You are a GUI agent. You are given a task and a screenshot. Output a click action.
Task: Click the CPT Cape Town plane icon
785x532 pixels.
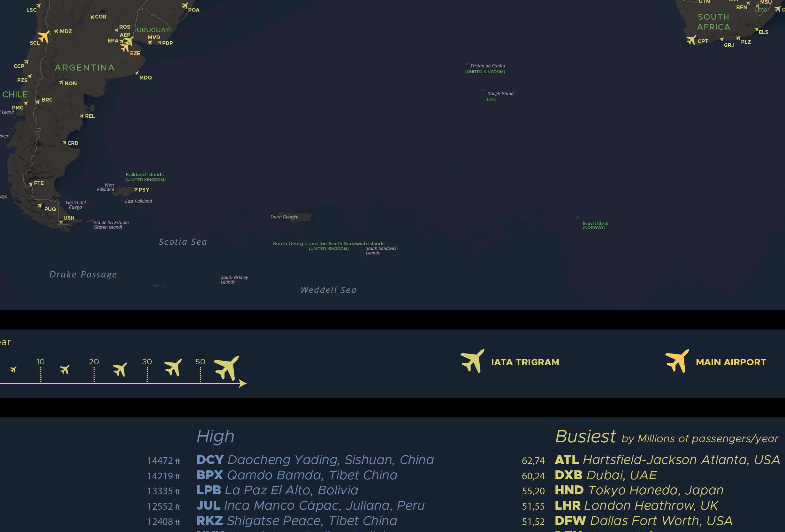point(691,40)
